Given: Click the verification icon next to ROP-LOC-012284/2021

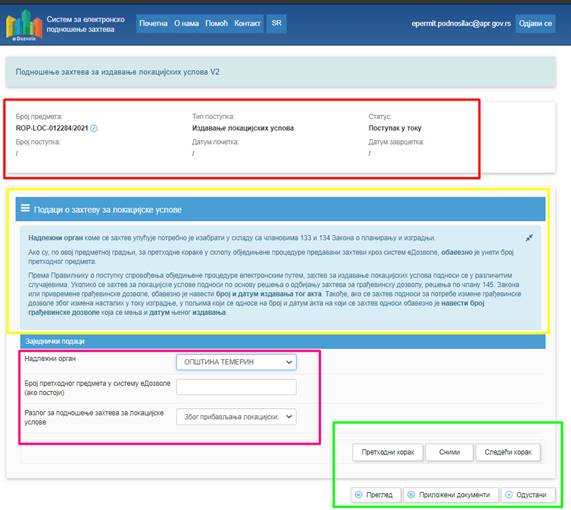Looking at the screenshot, I should tap(94, 128).
